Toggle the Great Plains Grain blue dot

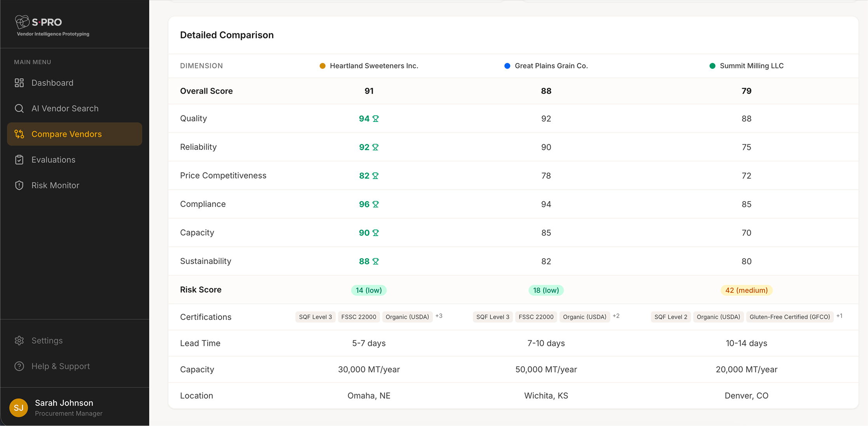[x=507, y=66]
